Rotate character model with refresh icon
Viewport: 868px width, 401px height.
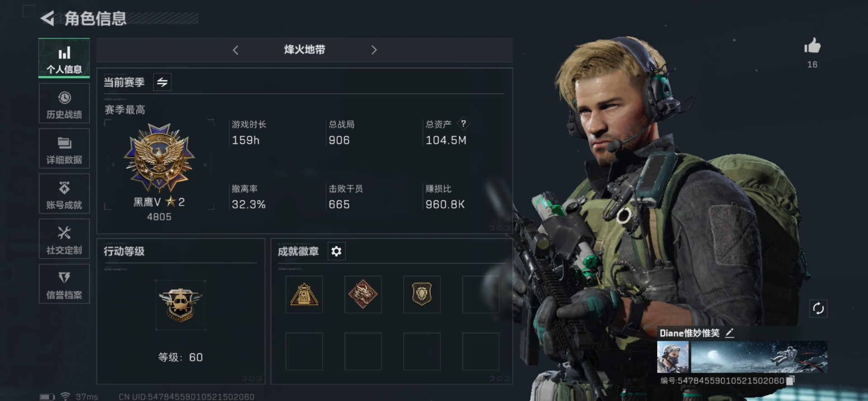point(818,309)
